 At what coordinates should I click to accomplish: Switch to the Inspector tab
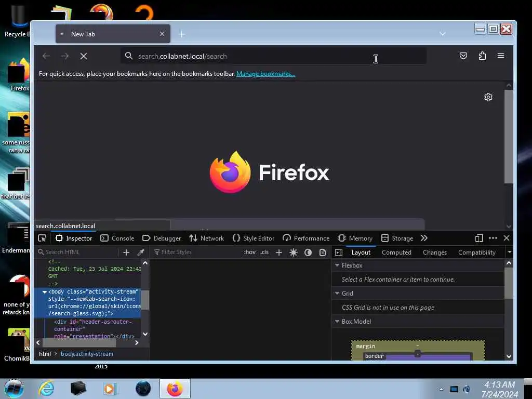click(74, 238)
